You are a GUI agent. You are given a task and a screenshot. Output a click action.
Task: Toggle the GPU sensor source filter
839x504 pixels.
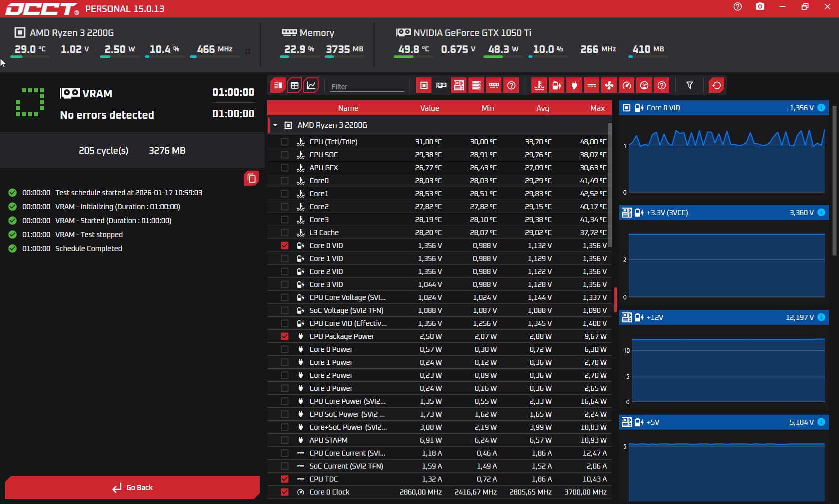pos(441,85)
